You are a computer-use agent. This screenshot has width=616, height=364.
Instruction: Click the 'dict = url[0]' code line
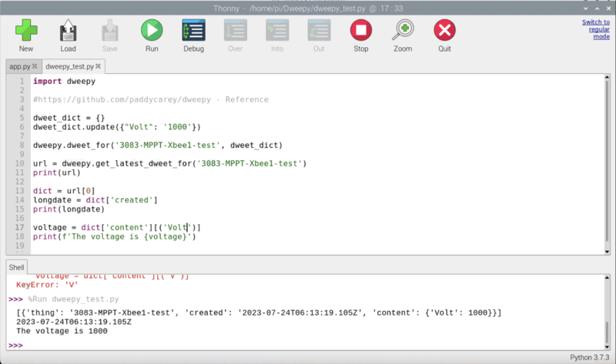point(64,191)
